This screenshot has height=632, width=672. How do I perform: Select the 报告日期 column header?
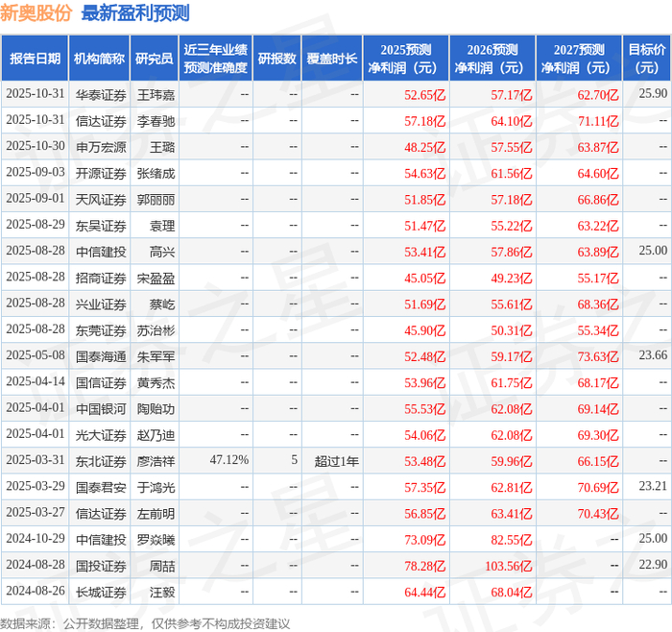[x=35, y=59]
